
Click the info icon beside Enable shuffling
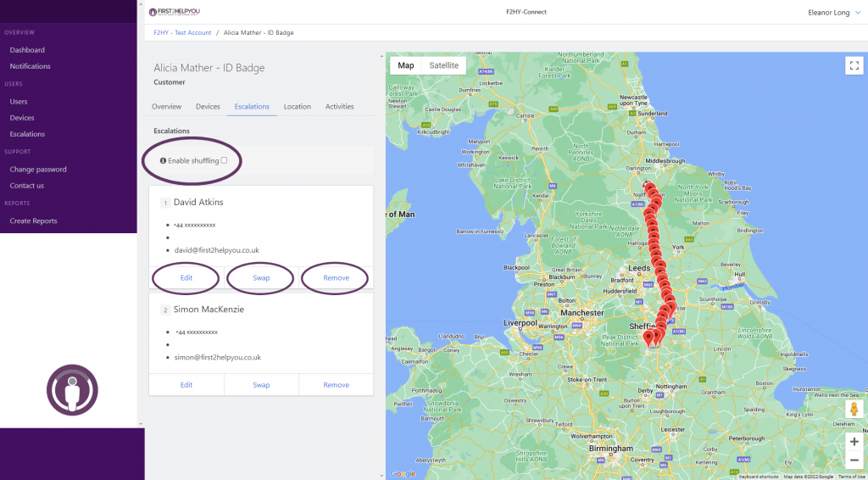click(164, 161)
